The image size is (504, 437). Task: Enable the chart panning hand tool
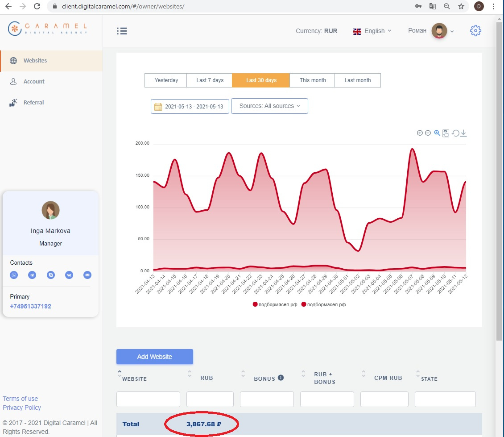(x=446, y=133)
